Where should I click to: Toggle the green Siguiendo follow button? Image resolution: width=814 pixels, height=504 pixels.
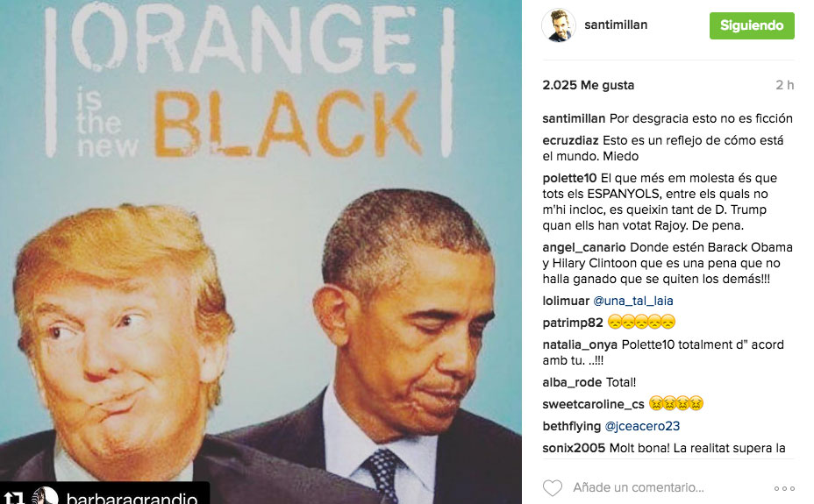pyautogui.click(x=752, y=25)
